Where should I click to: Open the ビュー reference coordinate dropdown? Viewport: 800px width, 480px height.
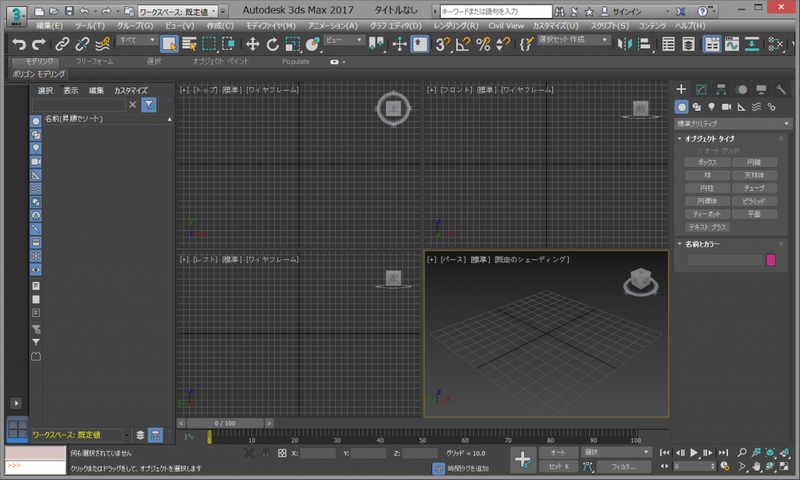point(344,40)
